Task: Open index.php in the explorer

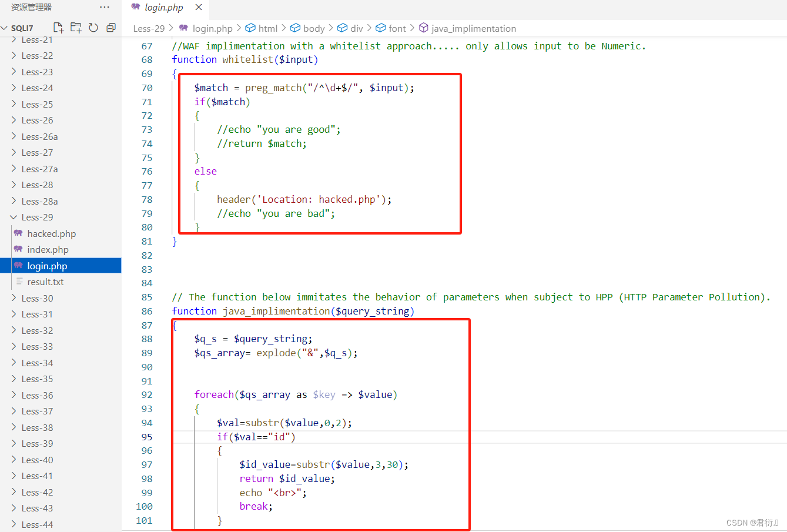Action: click(48, 249)
